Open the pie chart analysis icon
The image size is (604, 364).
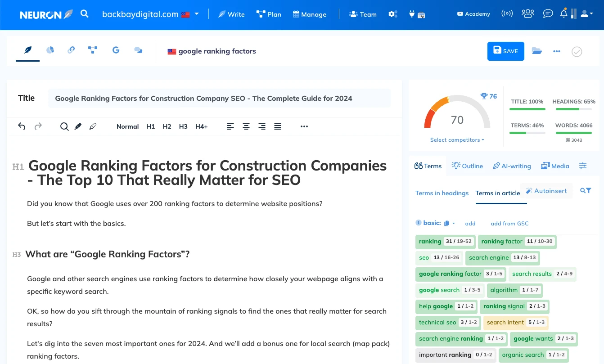tap(50, 50)
